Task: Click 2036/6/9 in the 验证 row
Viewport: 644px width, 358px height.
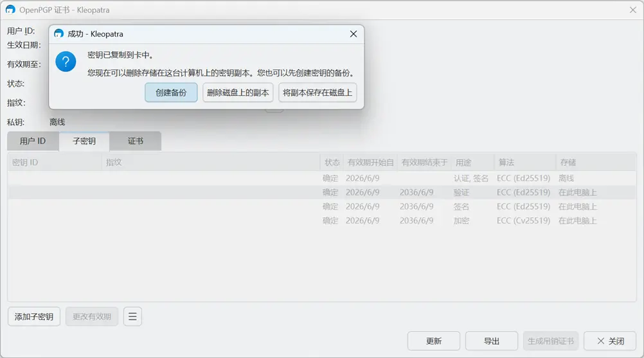Action: coord(416,192)
